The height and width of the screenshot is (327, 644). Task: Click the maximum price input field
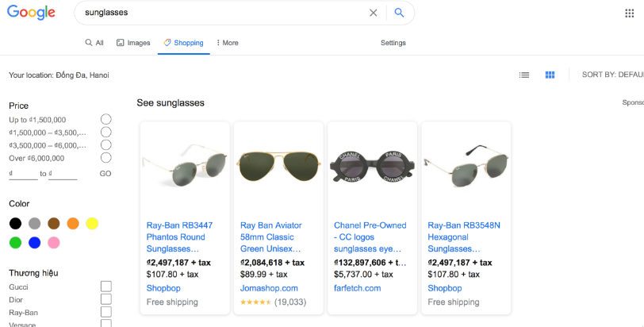[63, 174]
